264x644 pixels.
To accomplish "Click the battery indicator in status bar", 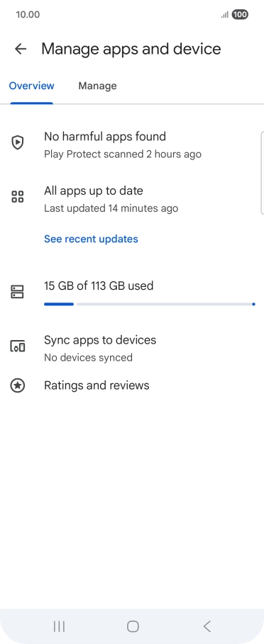I will tap(240, 15).
